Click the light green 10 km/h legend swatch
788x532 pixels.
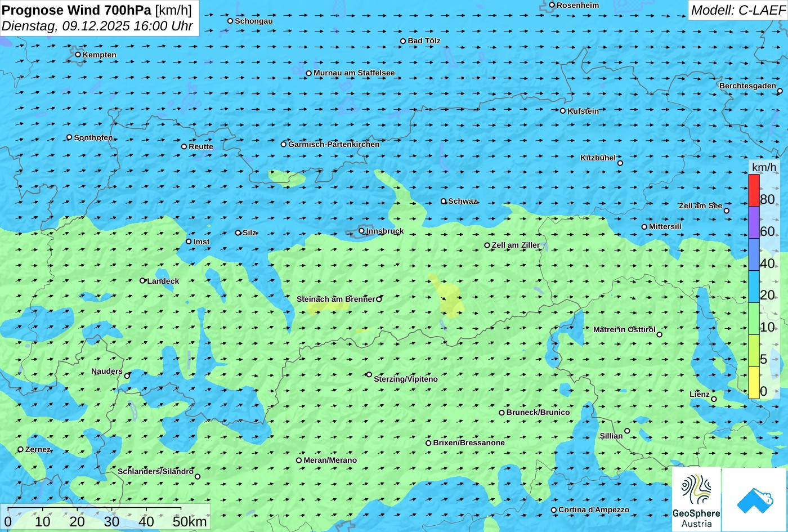[x=754, y=319]
